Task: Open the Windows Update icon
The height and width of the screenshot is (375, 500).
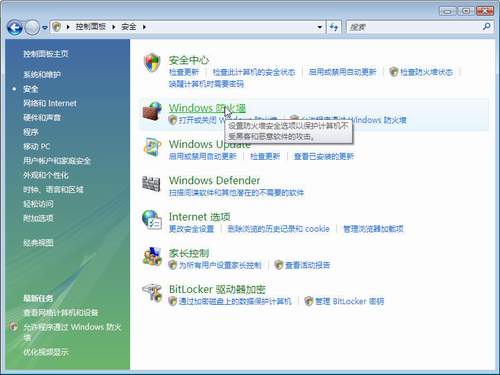Action: click(x=152, y=147)
